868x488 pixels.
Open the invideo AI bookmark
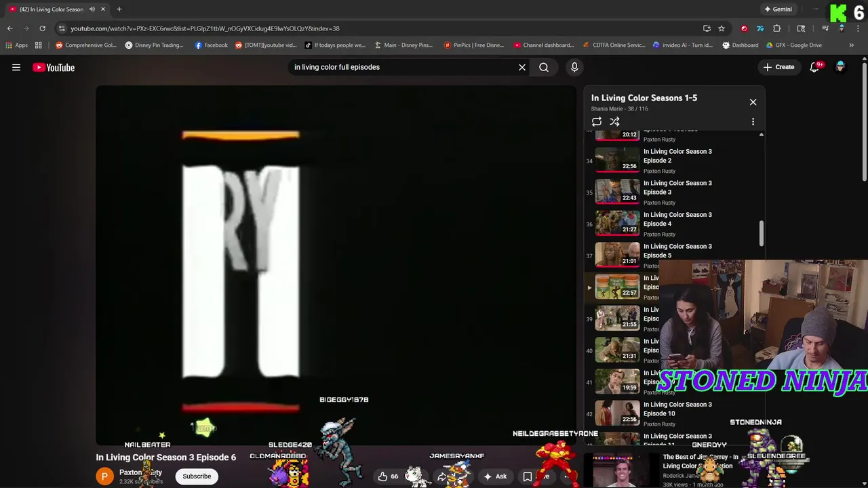point(682,45)
